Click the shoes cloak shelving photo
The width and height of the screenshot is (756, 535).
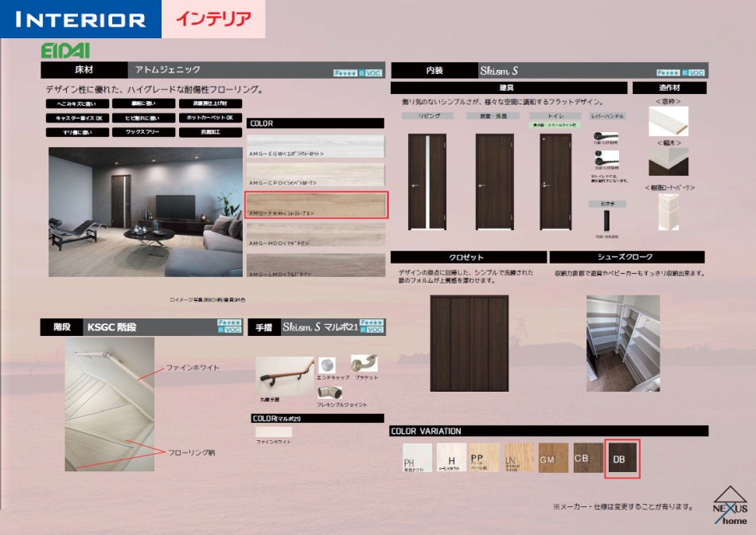coord(623,343)
